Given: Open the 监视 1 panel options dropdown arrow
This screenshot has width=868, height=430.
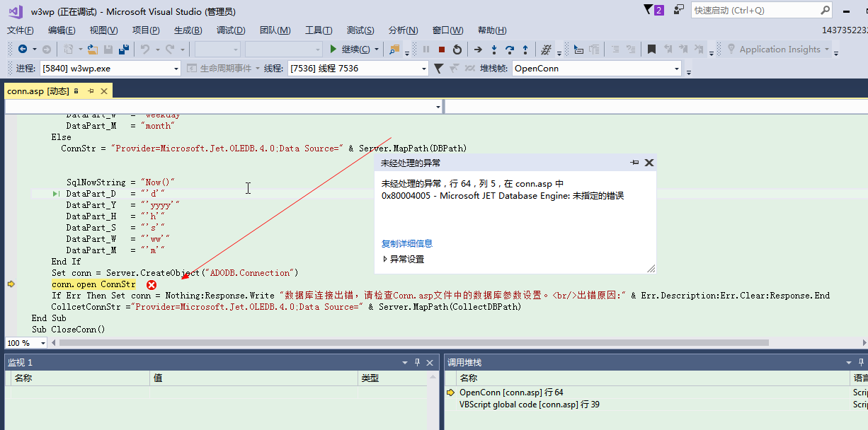Looking at the screenshot, I should coord(406,363).
